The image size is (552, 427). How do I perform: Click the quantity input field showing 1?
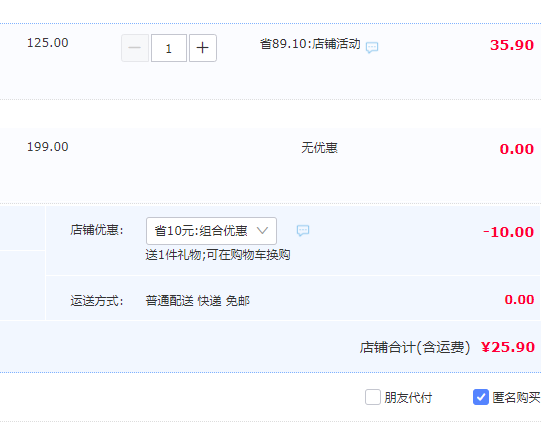[x=169, y=48]
